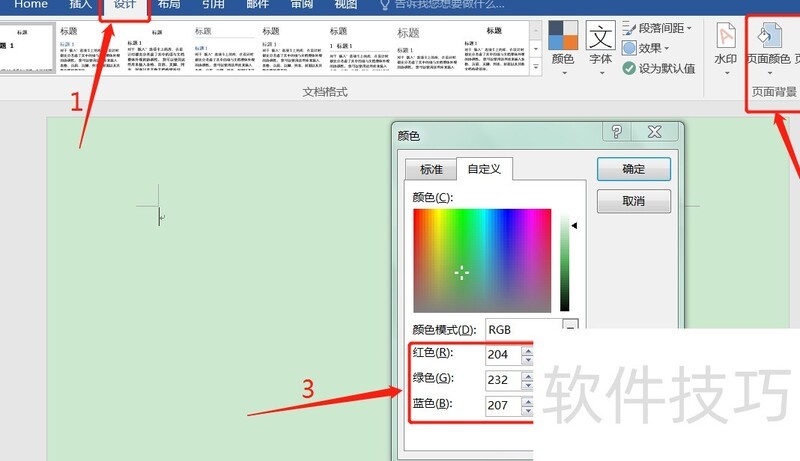This screenshot has width=800, height=461.
Task: Open the Effects (效果) dropdown
Action: [645, 48]
